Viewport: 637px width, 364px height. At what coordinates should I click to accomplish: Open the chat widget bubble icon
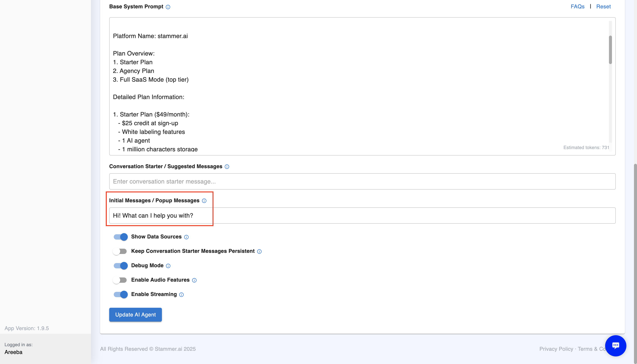click(616, 346)
